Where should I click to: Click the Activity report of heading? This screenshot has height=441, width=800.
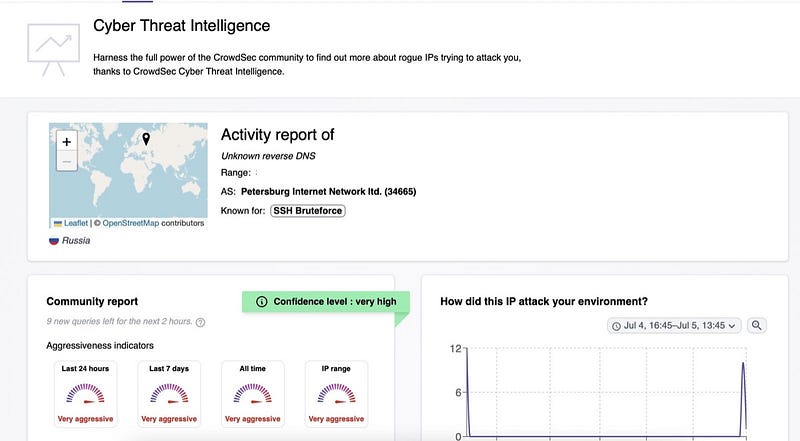tap(277, 135)
